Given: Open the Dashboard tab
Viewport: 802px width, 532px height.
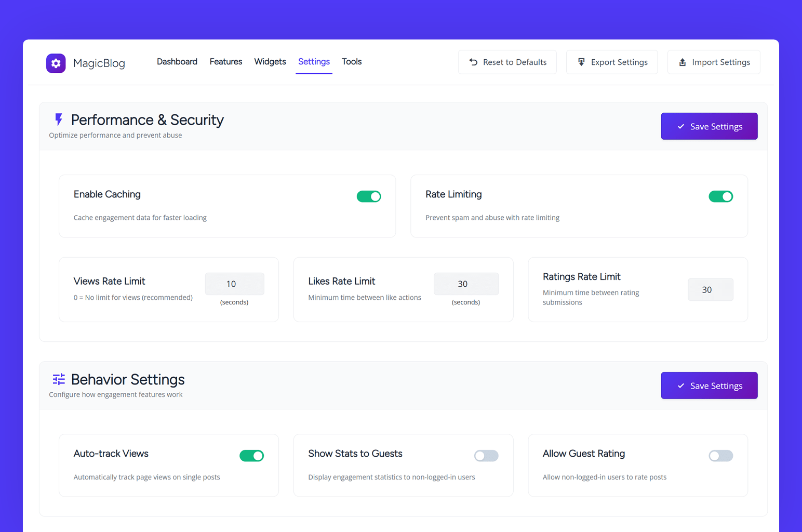Looking at the screenshot, I should pos(177,61).
